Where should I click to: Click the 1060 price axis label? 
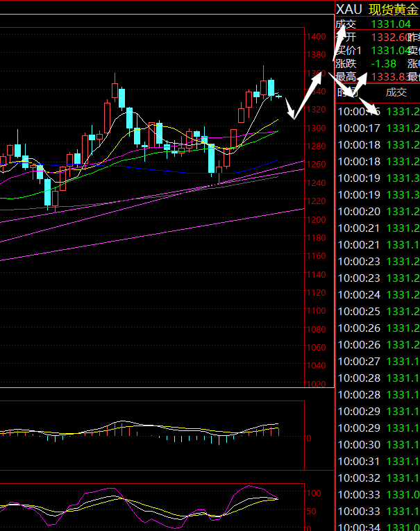pos(316,348)
